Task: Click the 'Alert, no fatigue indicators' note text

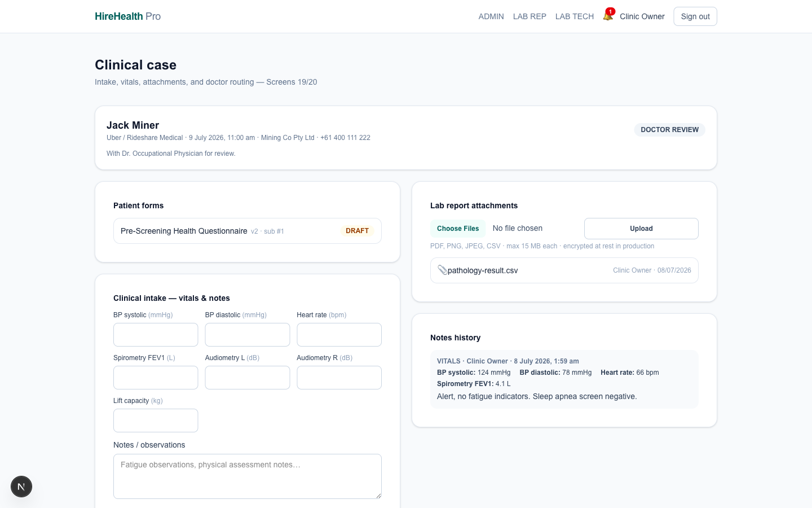Action: (537, 396)
